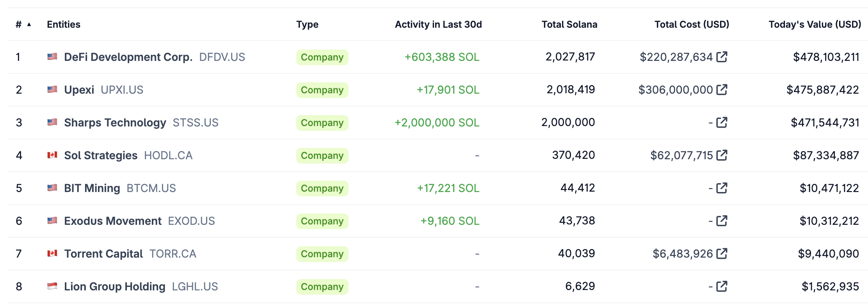
Task: Click the Canada flag beside Torrent Capital
Action: [x=52, y=254]
